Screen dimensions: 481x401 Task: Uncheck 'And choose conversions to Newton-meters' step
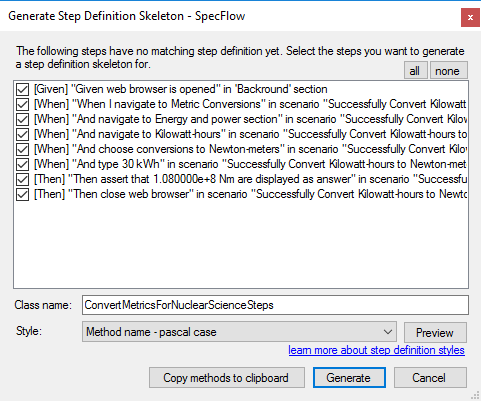[x=22, y=149]
